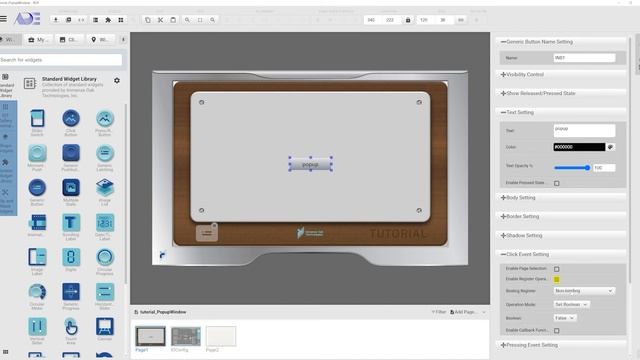Tick the Enable Pressed State checkbox
Viewport: 640px width, 360px height.
click(557, 183)
